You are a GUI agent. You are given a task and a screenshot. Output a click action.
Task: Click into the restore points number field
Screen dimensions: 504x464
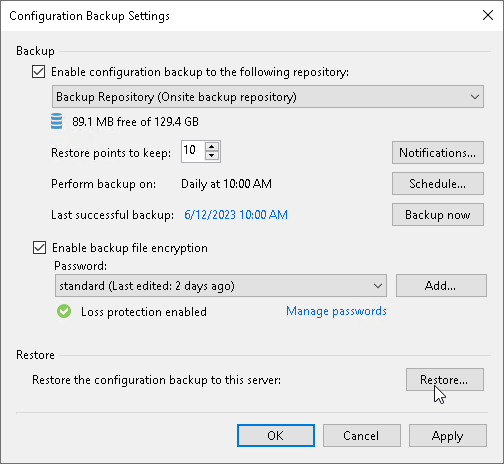[x=193, y=151]
